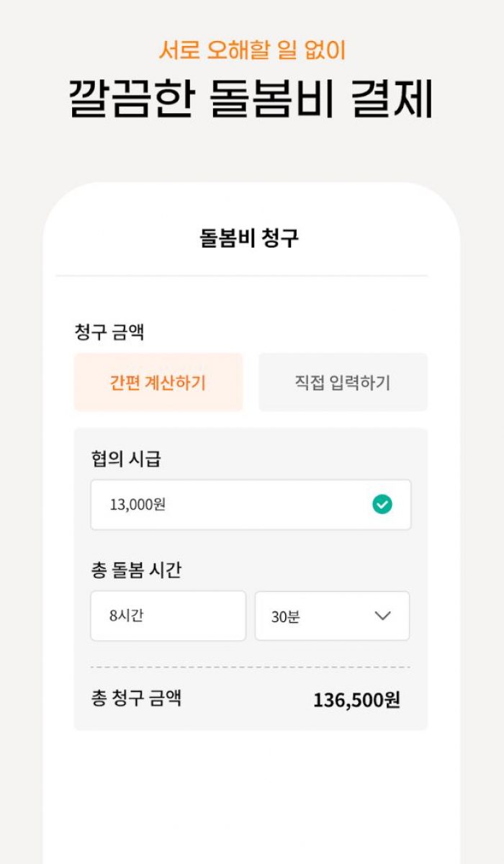
Task: Expand the chevron arrow beside 30분
Action: click(382, 616)
